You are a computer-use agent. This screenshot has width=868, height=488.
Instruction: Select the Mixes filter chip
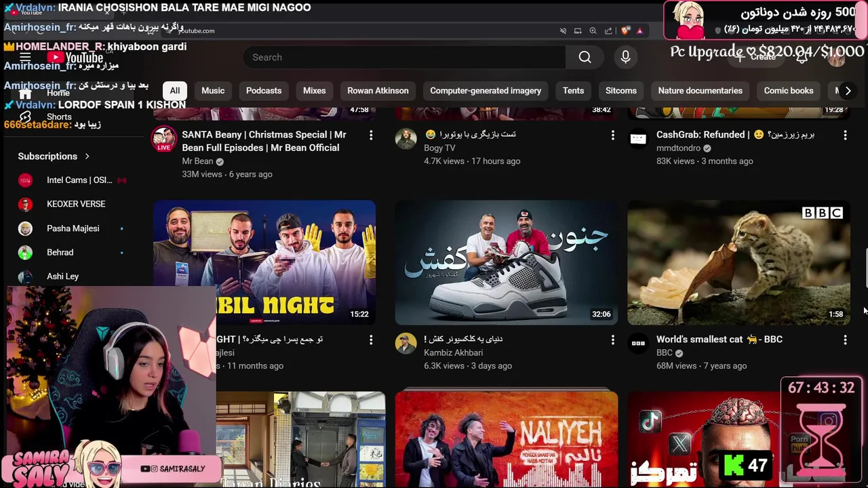314,91
